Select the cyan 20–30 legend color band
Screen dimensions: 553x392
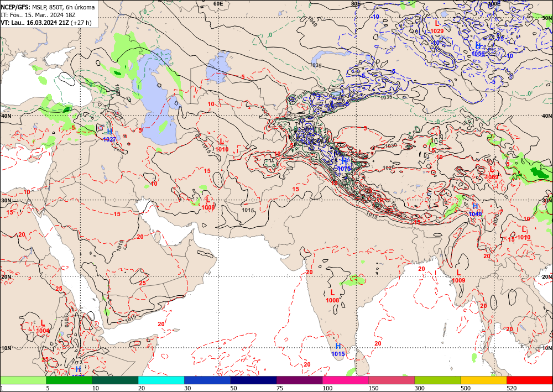pos(161,380)
